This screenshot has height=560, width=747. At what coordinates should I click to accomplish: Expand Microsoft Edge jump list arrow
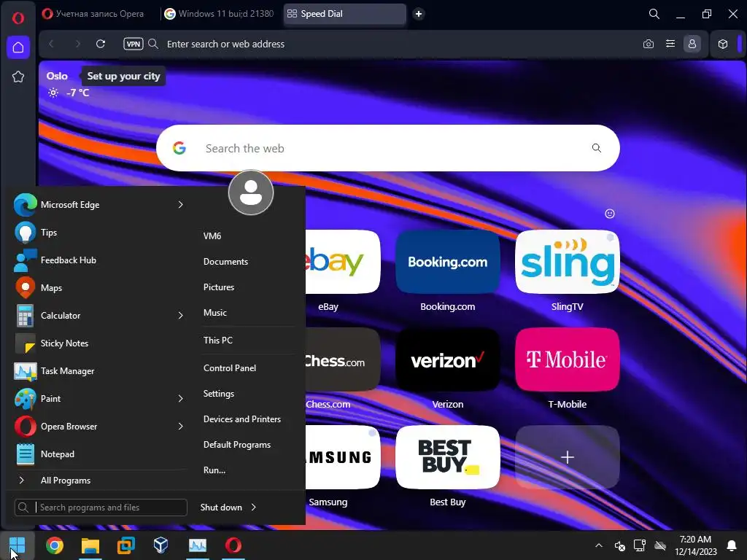[181, 205]
